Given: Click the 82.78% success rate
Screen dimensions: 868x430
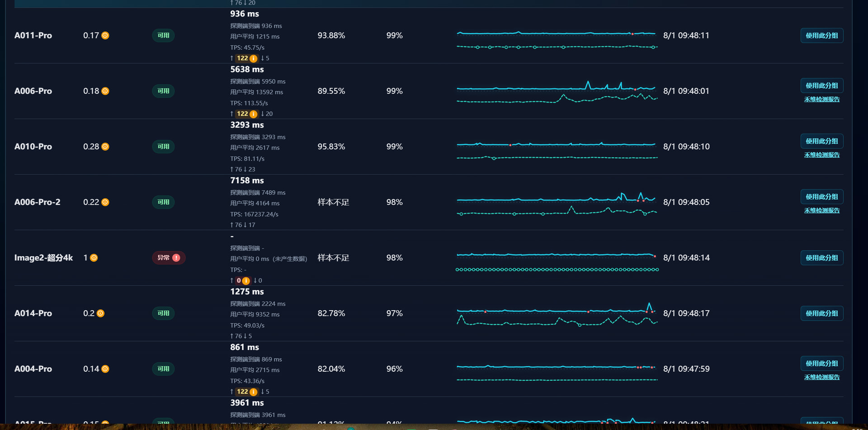Looking at the screenshot, I should pos(331,313).
